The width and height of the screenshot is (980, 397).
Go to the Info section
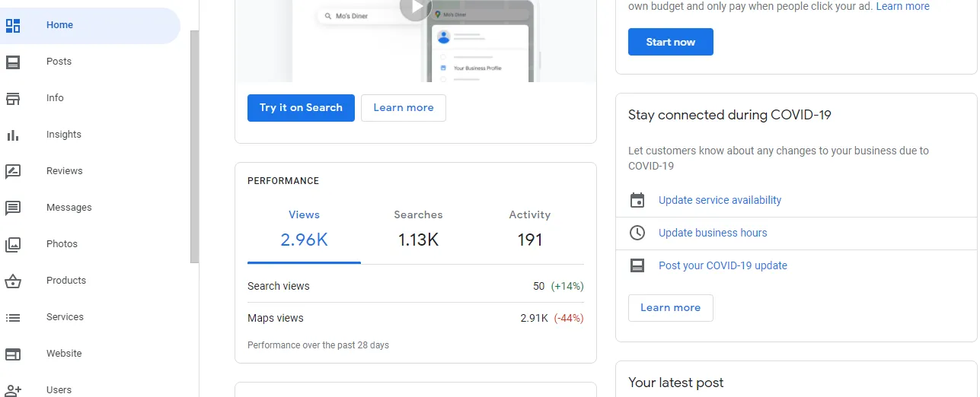[x=90, y=98]
